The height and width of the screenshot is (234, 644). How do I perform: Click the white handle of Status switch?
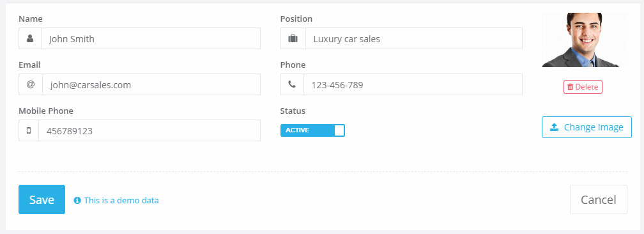[339, 130]
